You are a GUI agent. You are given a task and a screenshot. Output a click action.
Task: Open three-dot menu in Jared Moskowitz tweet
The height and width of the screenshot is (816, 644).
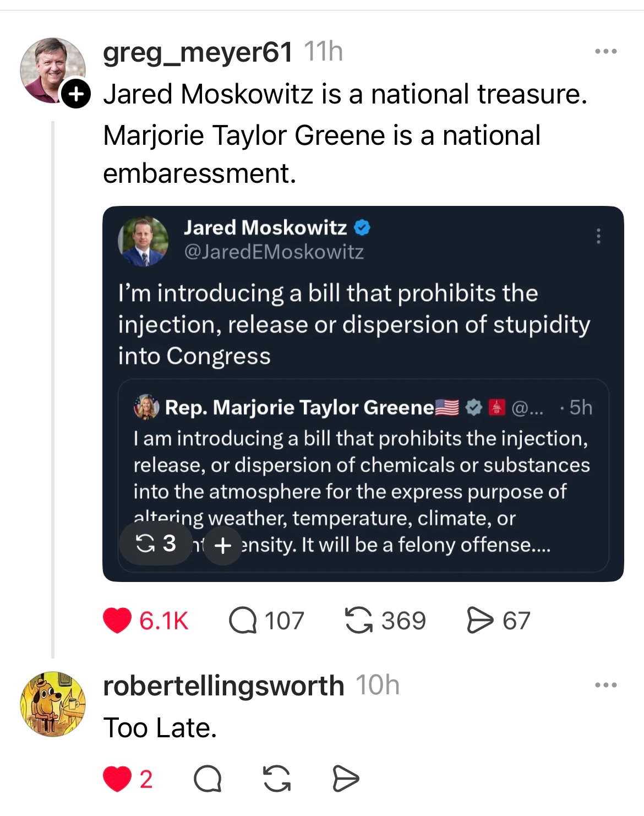(598, 236)
